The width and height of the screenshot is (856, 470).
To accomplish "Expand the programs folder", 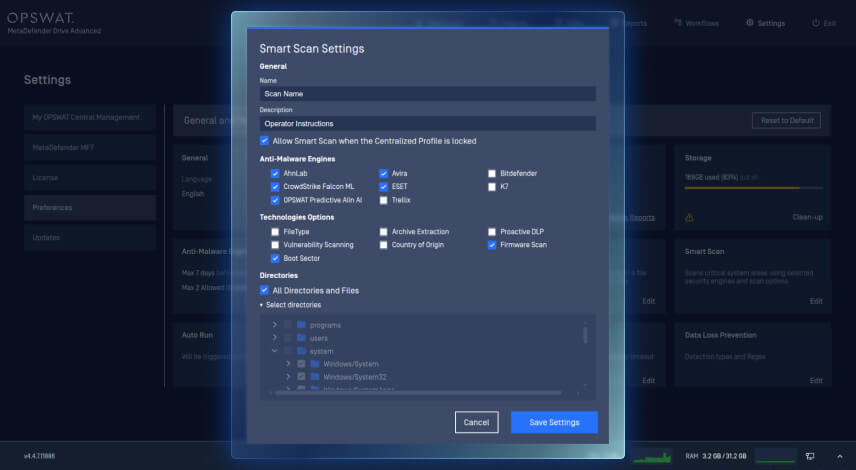I will (275, 325).
